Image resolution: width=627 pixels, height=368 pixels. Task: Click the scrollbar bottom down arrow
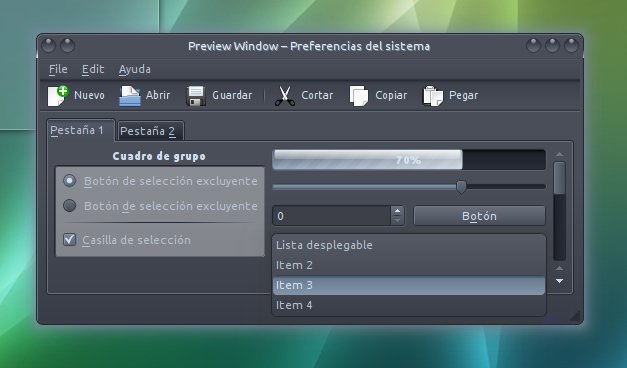coord(559,281)
